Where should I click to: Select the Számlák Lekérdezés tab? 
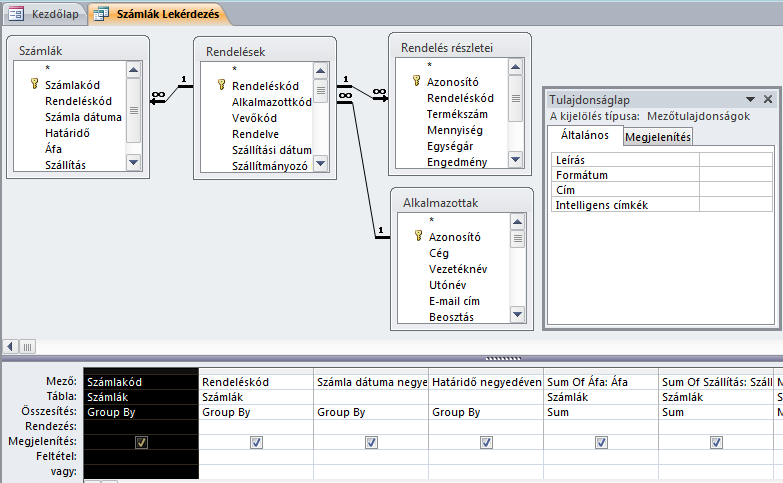pos(159,14)
